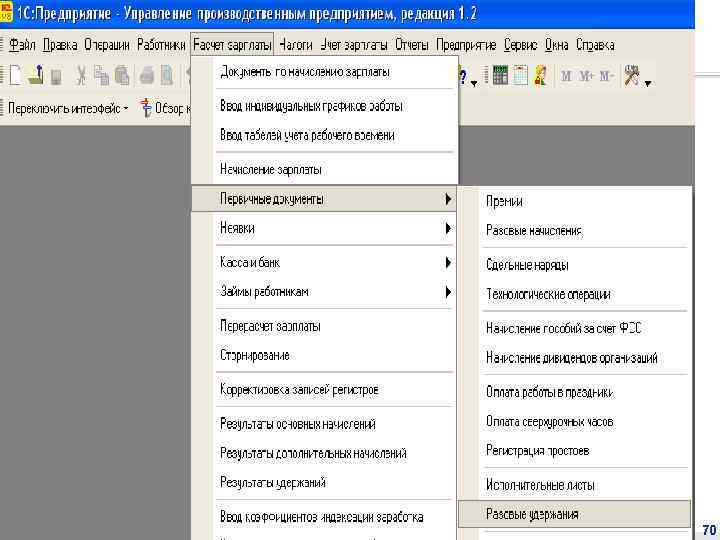Open dropdown arrow next to the Help icon

pyautogui.click(x=474, y=84)
